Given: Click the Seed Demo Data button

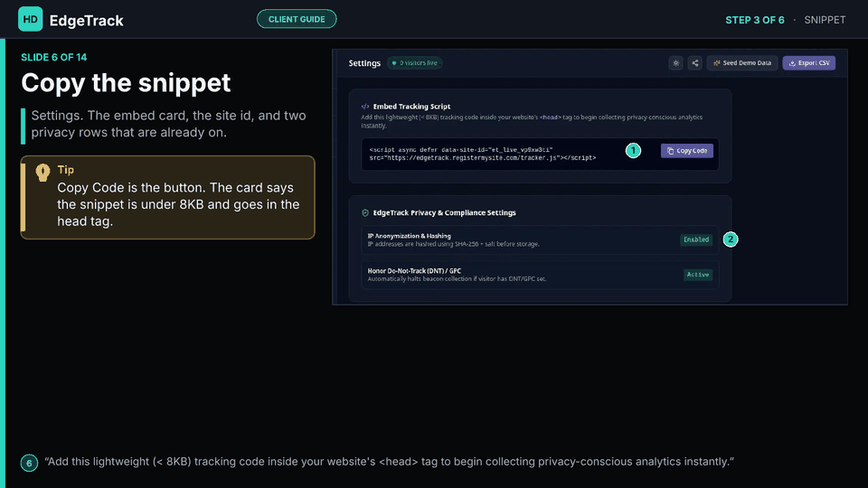Looking at the screenshot, I should pos(741,63).
